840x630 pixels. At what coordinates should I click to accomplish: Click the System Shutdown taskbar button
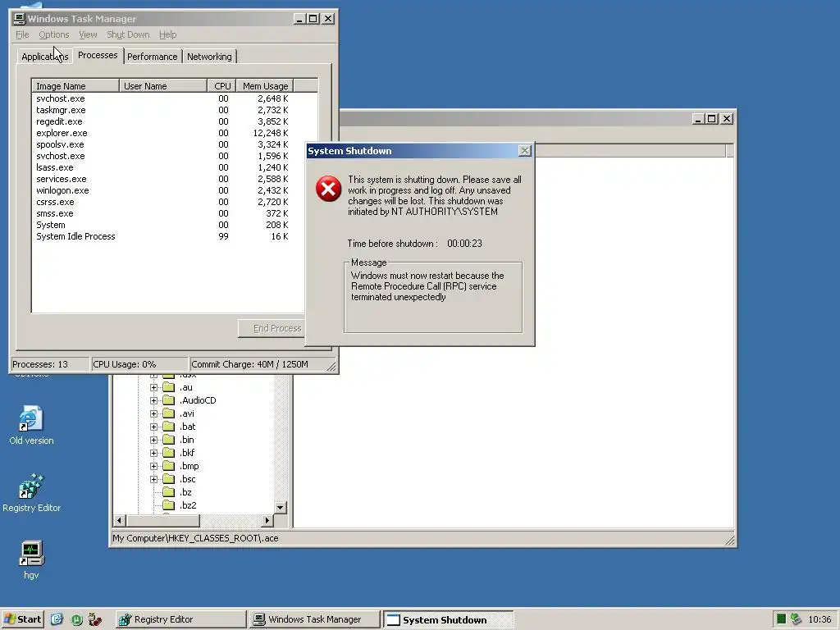click(448, 620)
